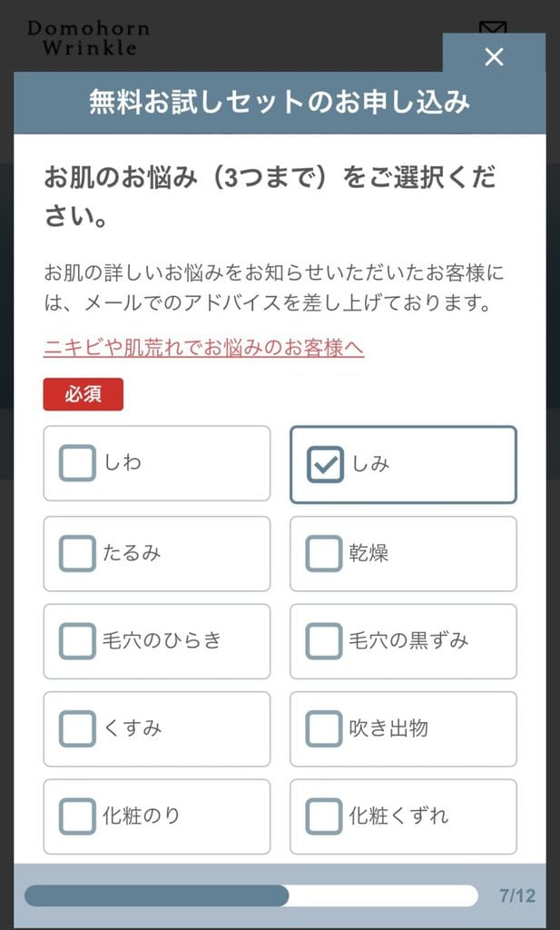Uncheck the selected しみ (spots) checkbox
Screen dimensions: 560x930
point(323,463)
